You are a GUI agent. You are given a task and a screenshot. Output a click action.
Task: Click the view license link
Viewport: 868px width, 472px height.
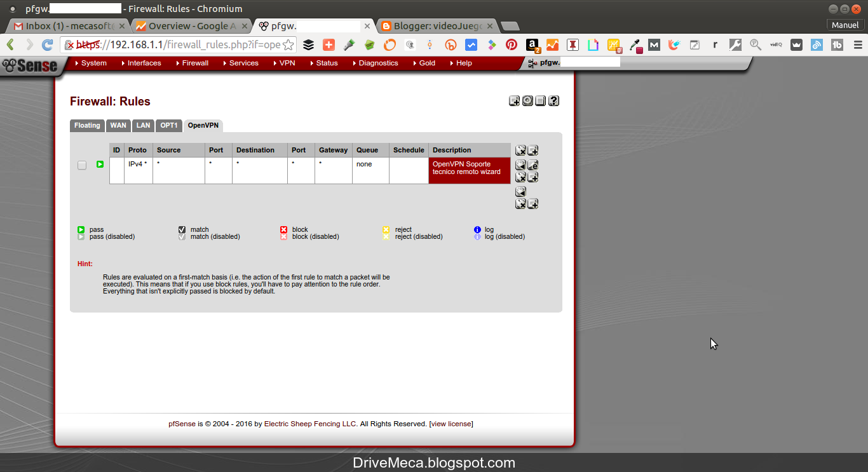451,424
